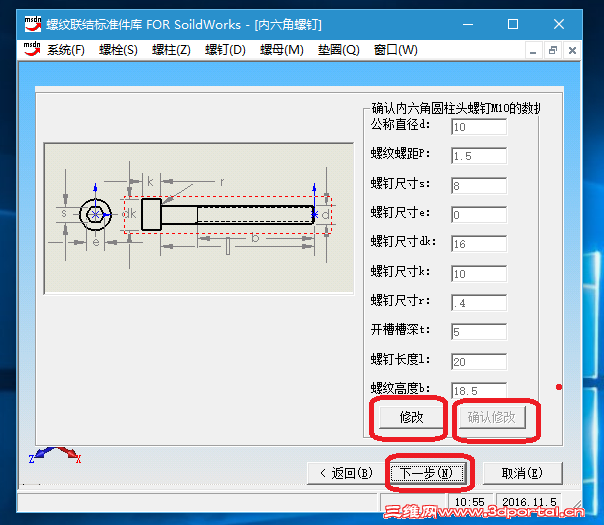Close the inner 内六角螺钉 child window

(572, 50)
